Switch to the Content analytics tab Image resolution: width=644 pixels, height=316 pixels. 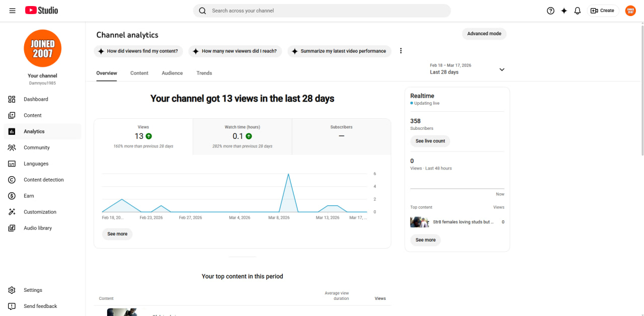click(x=139, y=73)
